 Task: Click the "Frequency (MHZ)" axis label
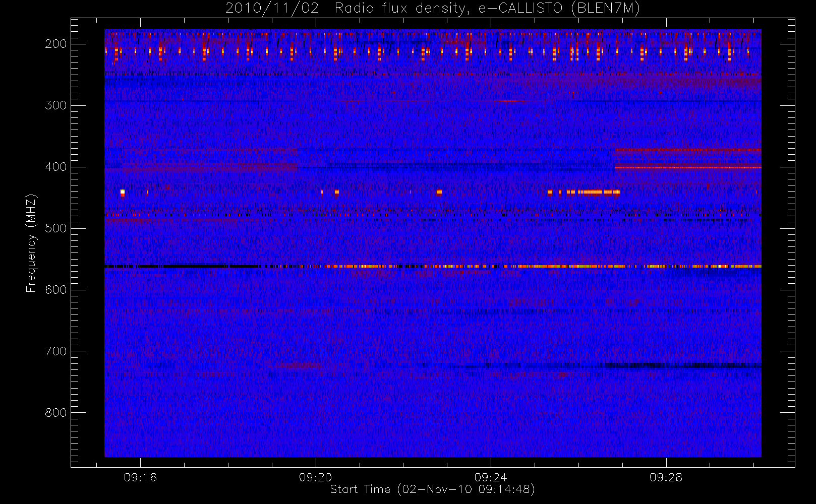click(31, 243)
